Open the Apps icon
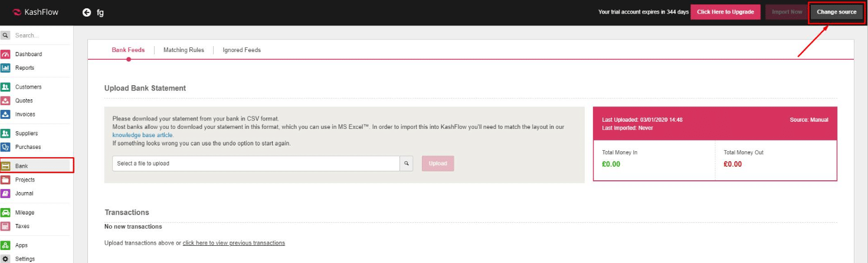This screenshot has width=868, height=263. click(x=6, y=245)
